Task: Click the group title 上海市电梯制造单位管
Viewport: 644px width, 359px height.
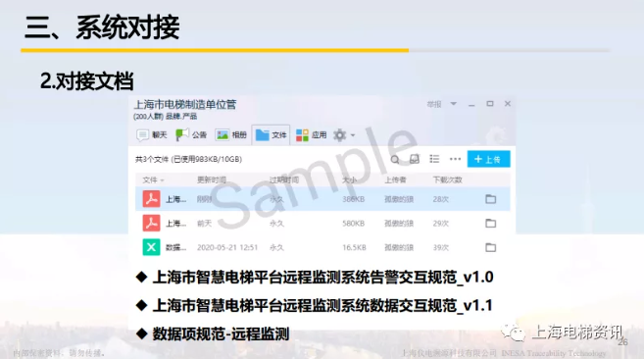Action: pyautogui.click(x=185, y=104)
